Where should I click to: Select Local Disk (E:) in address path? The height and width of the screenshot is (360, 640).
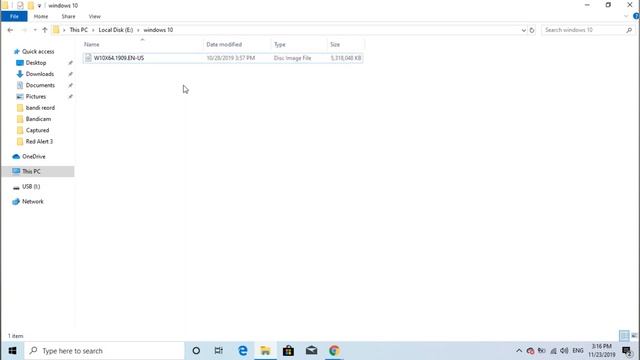tap(116, 30)
